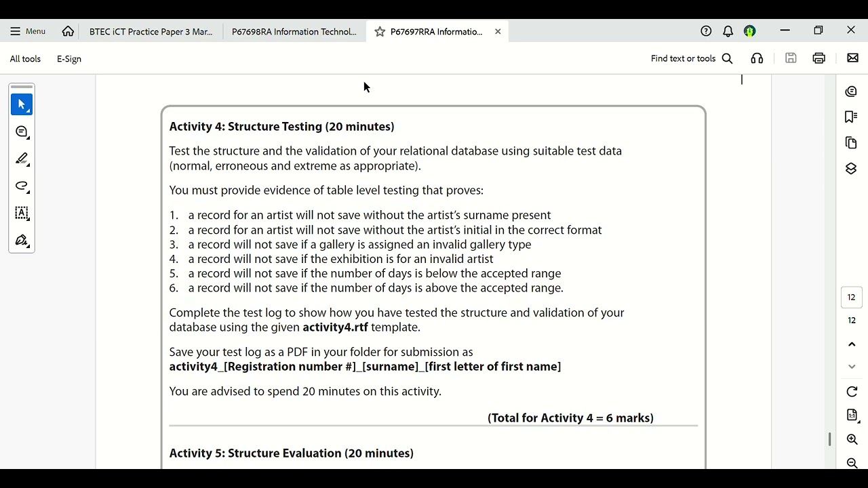This screenshot has width=868, height=488.
Task: Open page display settings icon
Action: point(852,415)
